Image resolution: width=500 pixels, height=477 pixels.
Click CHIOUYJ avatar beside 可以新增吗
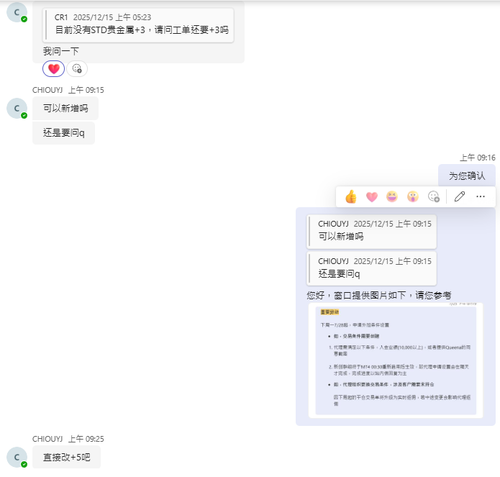17,108
